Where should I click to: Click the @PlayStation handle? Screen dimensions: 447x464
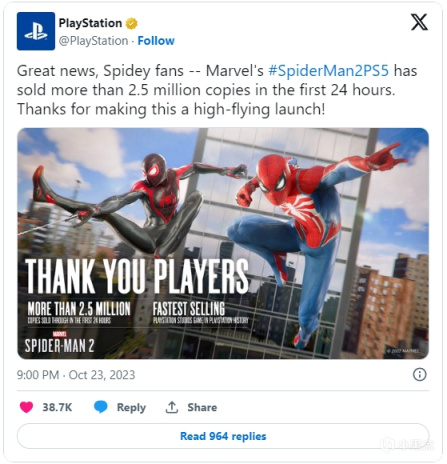tap(93, 41)
